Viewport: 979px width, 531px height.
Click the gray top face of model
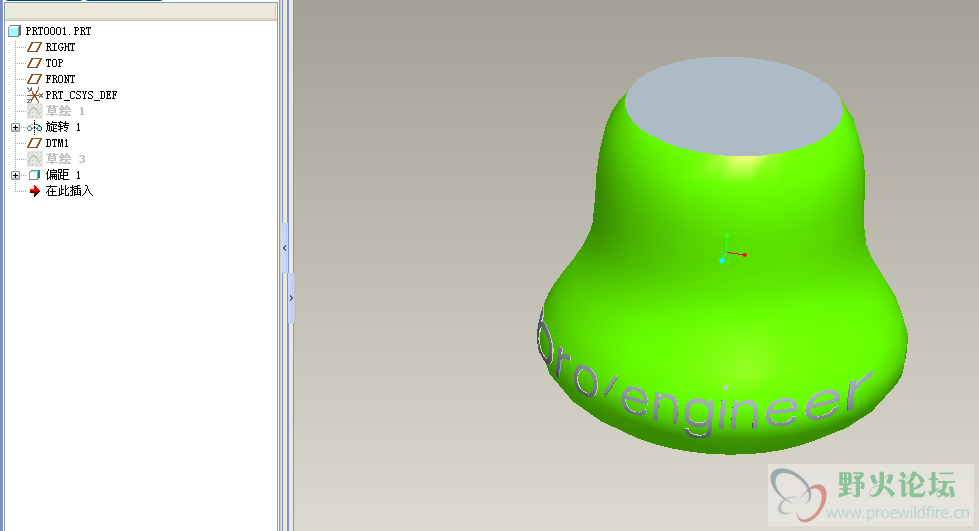734,106
